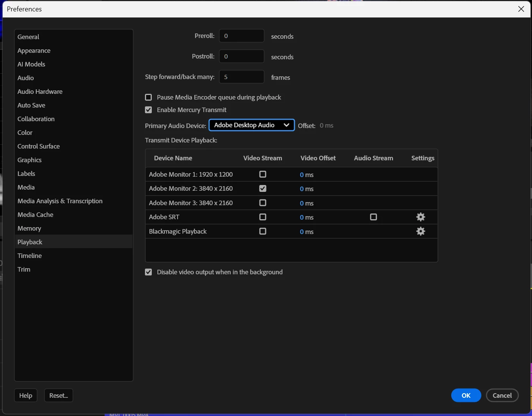Open Color preferences
The height and width of the screenshot is (416, 532).
pos(74,133)
